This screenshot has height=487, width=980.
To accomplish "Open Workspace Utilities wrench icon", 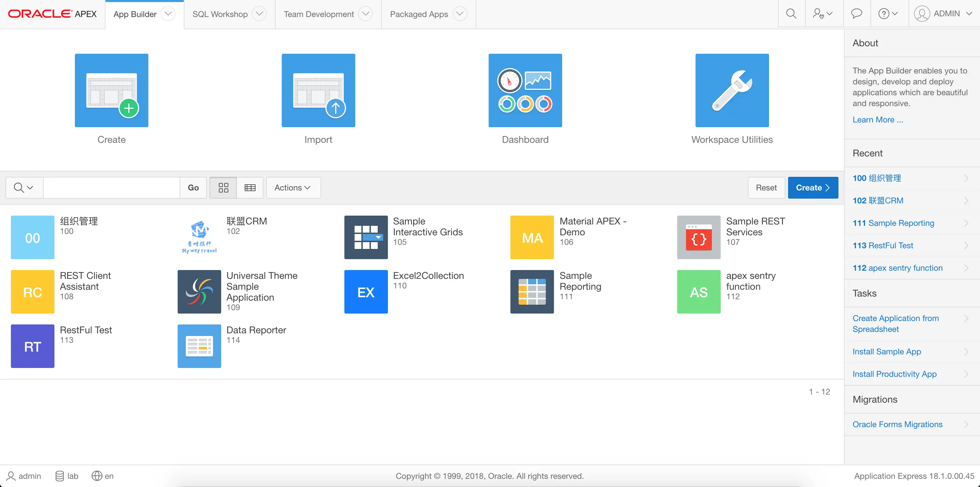I will pyautogui.click(x=732, y=90).
